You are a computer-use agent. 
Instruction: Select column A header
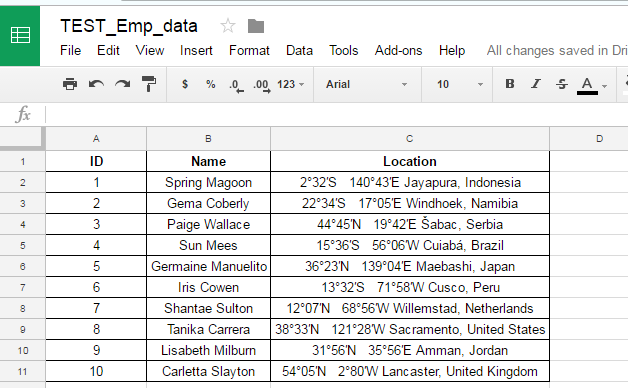[96, 139]
